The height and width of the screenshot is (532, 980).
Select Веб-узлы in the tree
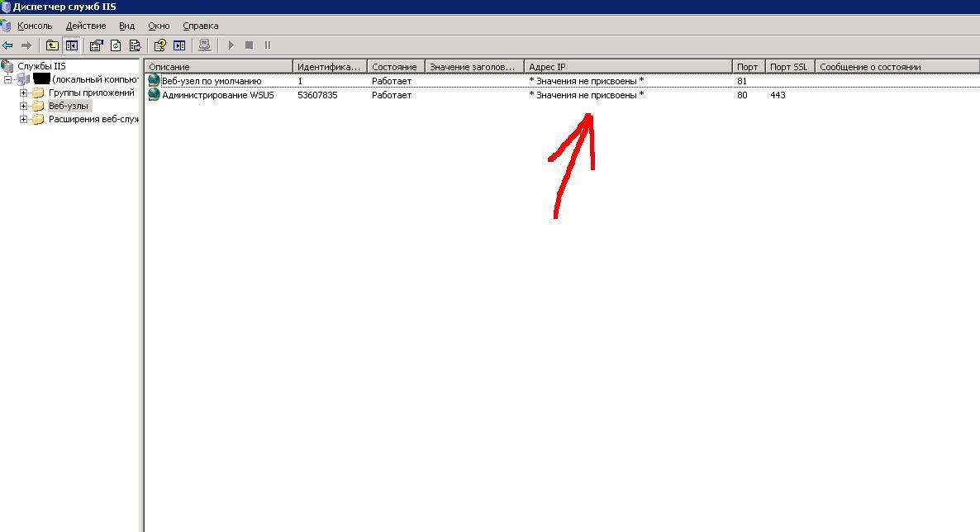[x=69, y=106]
